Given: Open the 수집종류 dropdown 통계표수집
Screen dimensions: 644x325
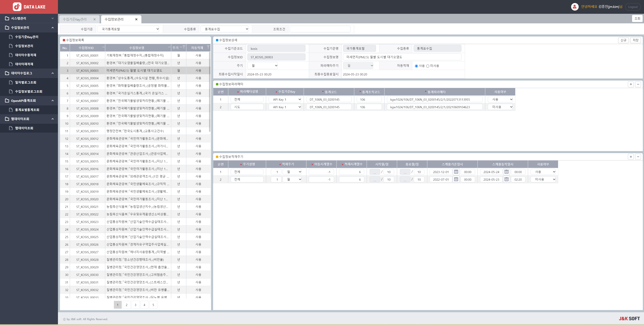Looking at the screenshot, I should (x=225, y=29).
